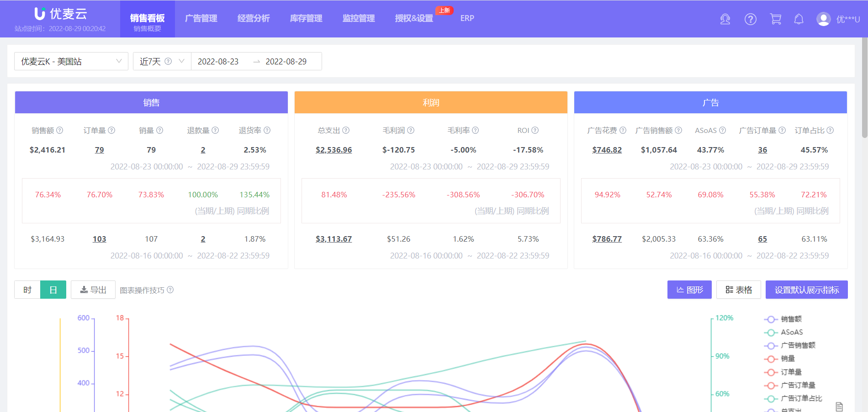Image resolution: width=868 pixels, height=412 pixels.
Task: Open the 库存管理 menu
Action: 306,18
